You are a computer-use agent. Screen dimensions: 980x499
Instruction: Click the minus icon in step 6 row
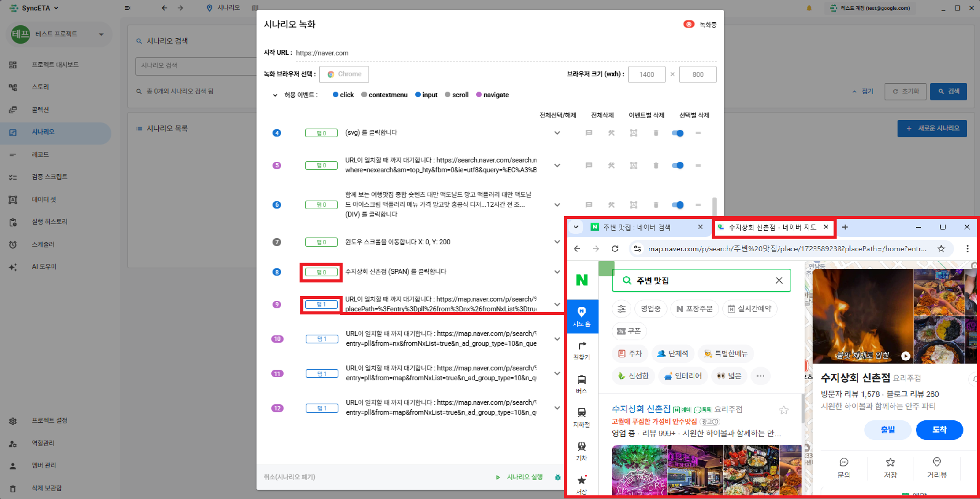click(698, 205)
